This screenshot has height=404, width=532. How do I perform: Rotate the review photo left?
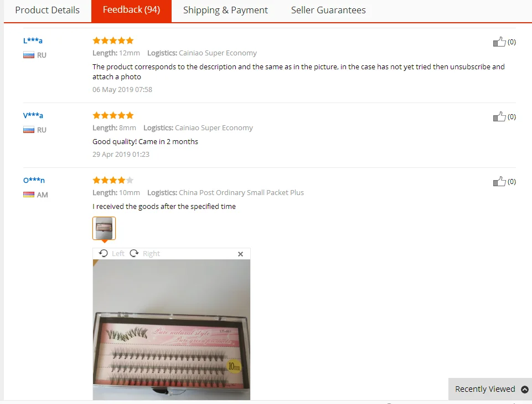point(112,253)
